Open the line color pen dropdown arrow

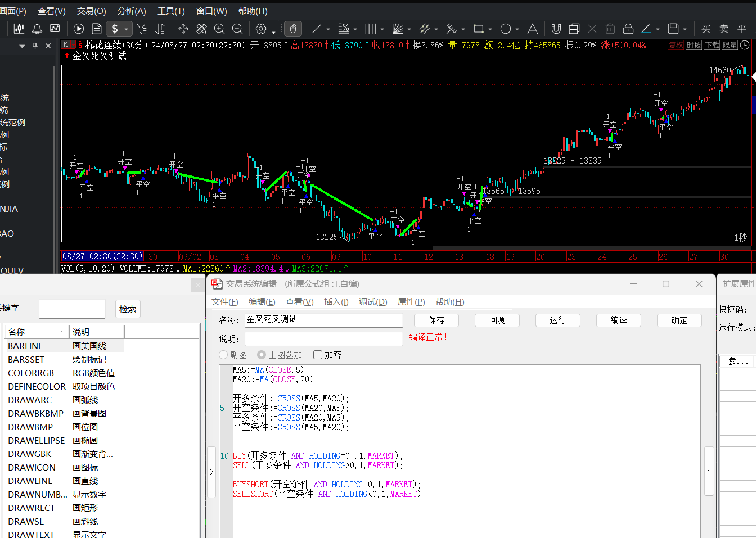pyautogui.click(x=658, y=29)
